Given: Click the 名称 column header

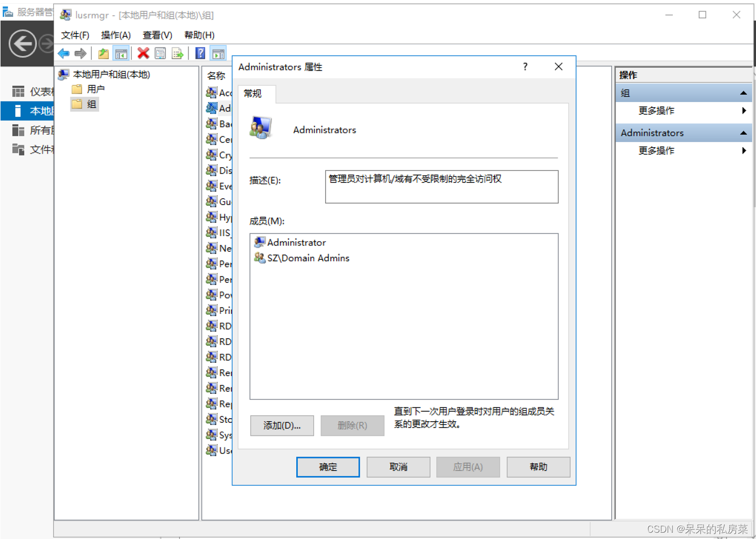Looking at the screenshot, I should coord(216,76).
